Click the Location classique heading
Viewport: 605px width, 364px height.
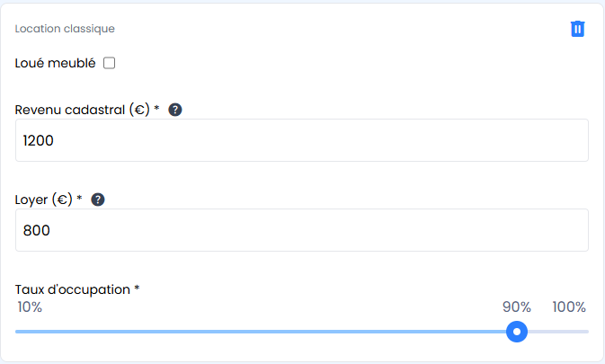tap(65, 29)
